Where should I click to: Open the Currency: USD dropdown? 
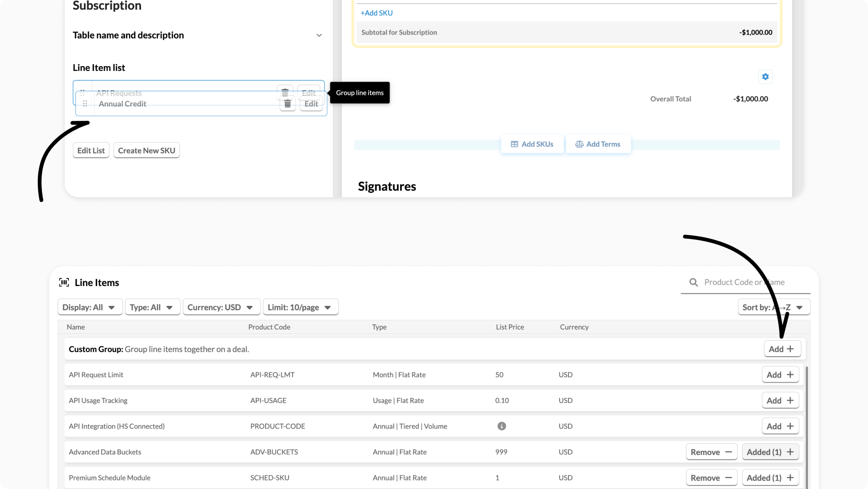point(220,307)
